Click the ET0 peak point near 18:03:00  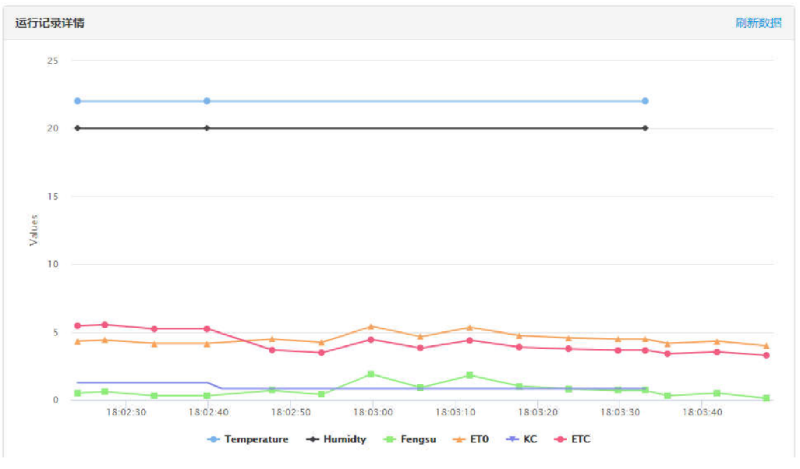[371, 327]
